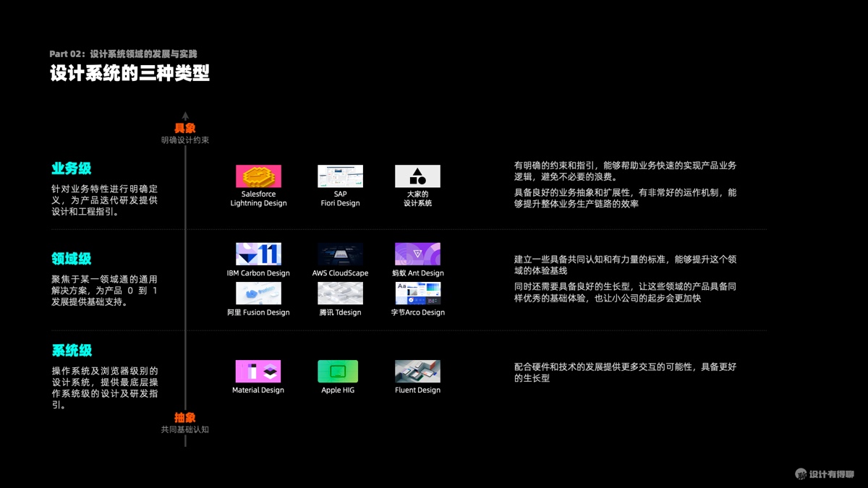This screenshot has width=868, height=488.
Task: Click the 设计有得聊 logo in the corner
Action: (824, 474)
